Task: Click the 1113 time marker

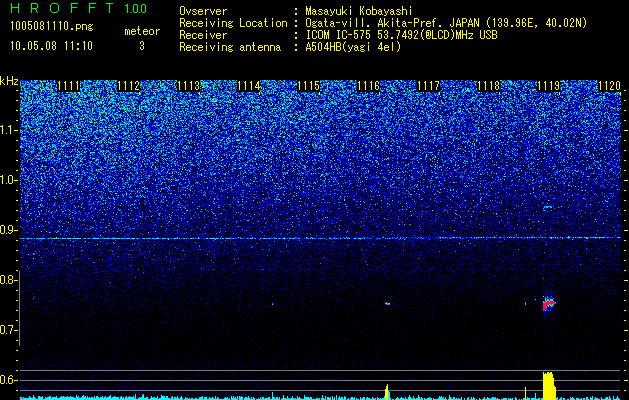Action: 189,86
